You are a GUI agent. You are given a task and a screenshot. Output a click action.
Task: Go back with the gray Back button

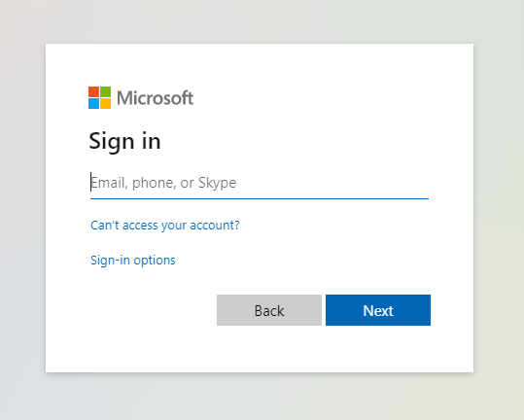[x=269, y=310]
